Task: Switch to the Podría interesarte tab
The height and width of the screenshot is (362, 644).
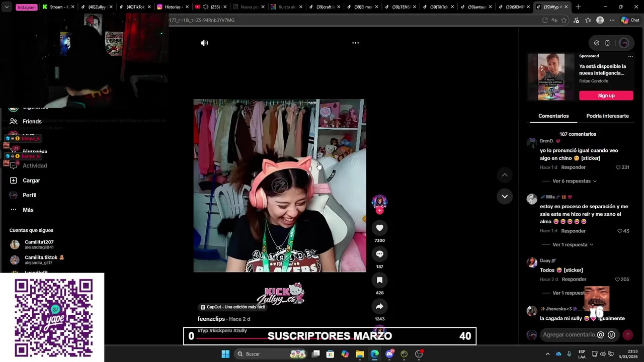Action: 607,116
